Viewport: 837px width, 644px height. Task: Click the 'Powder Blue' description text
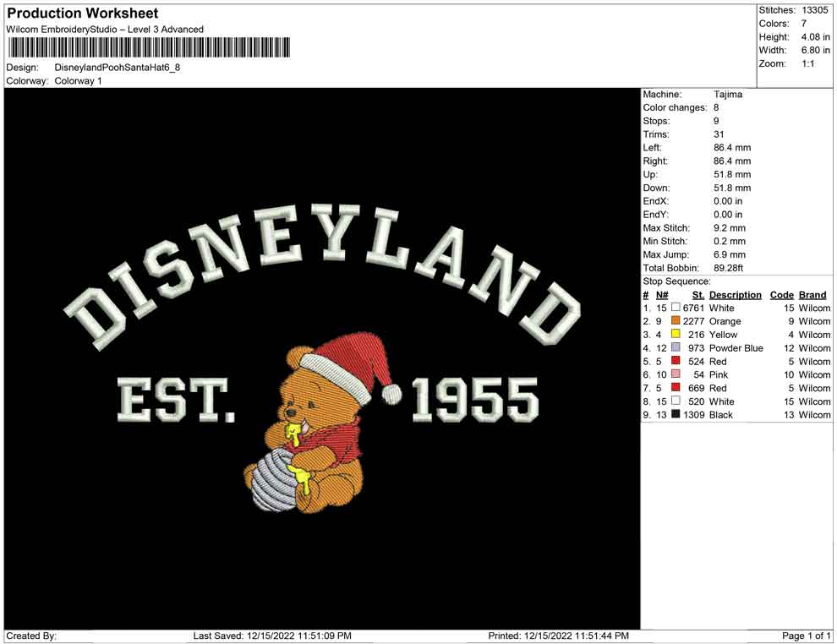click(x=736, y=348)
